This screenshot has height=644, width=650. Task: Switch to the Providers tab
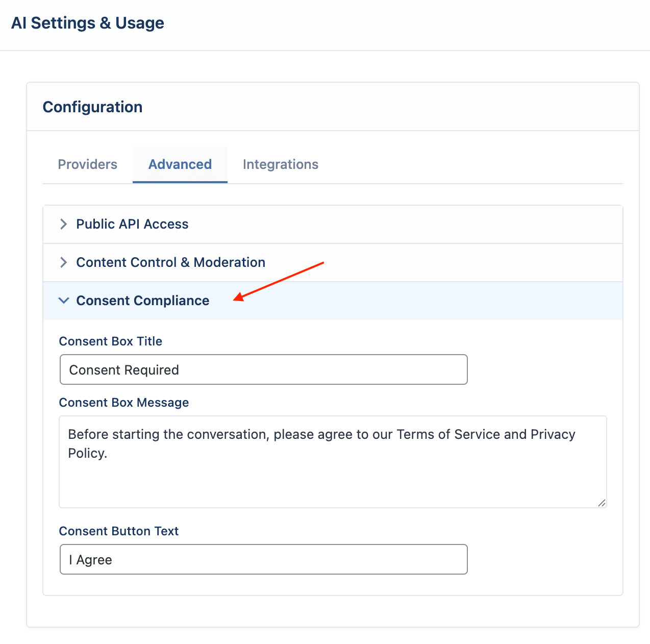click(x=88, y=164)
